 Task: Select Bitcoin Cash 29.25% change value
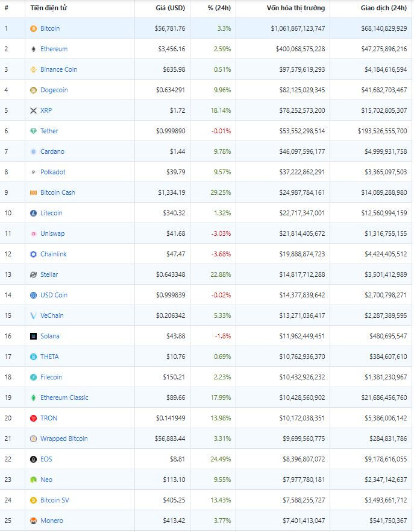[221, 193]
